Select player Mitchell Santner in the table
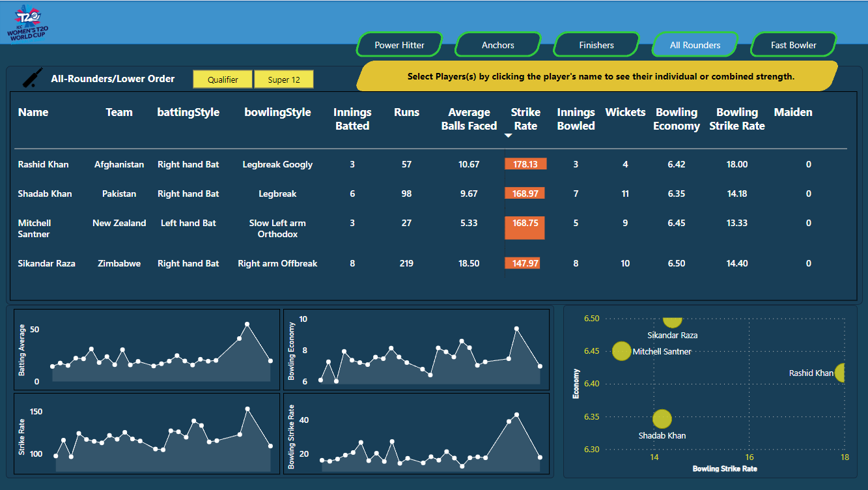 click(x=35, y=228)
